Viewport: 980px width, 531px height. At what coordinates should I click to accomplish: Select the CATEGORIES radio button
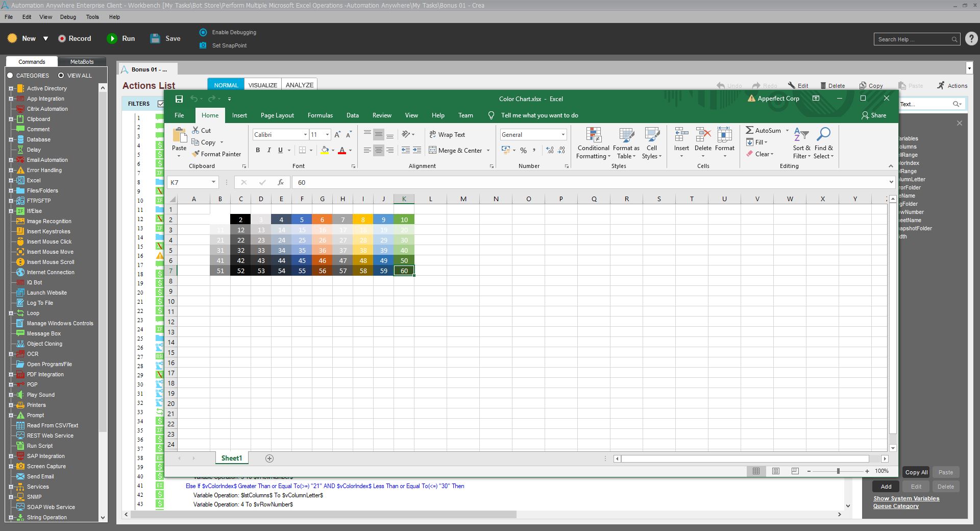click(x=10, y=76)
